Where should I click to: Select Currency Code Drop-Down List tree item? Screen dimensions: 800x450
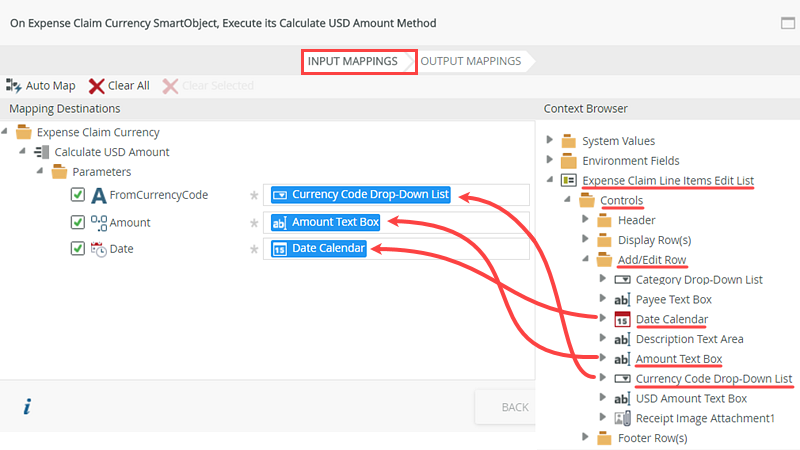[714, 379]
